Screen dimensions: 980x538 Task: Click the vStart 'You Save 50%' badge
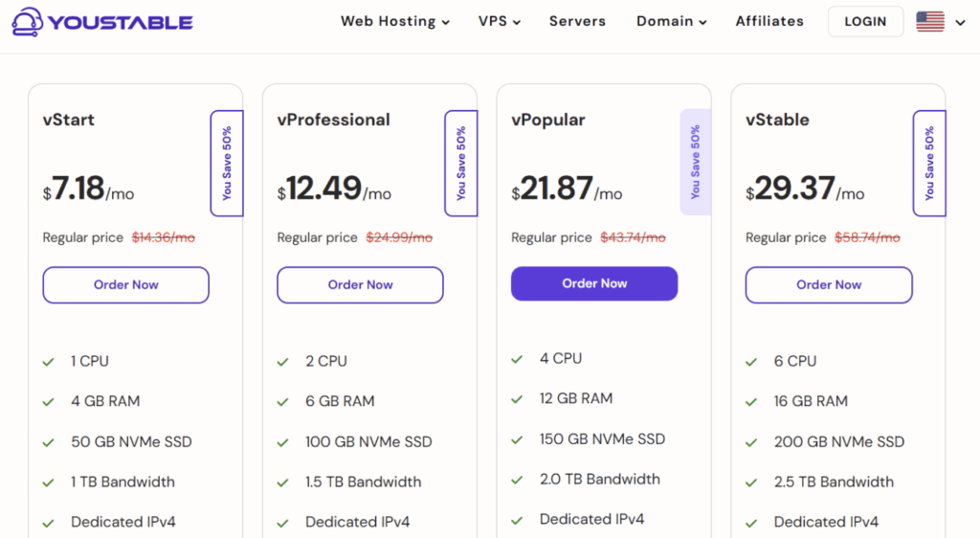click(227, 163)
